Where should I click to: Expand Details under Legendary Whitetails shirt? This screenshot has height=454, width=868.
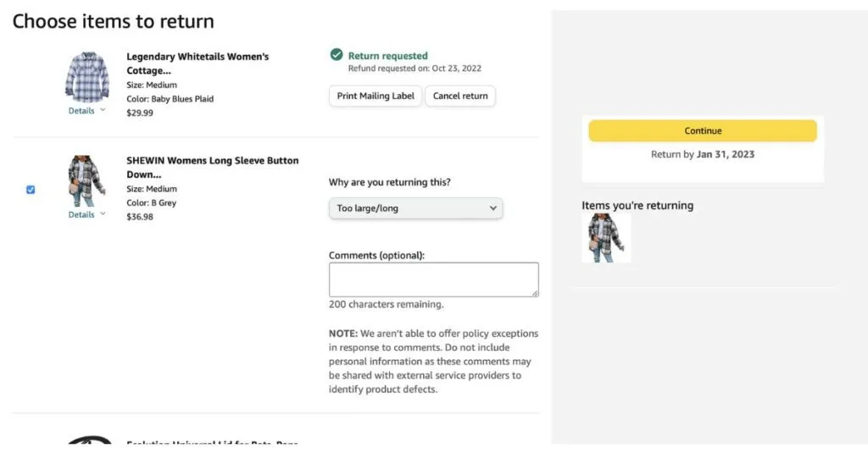point(82,111)
